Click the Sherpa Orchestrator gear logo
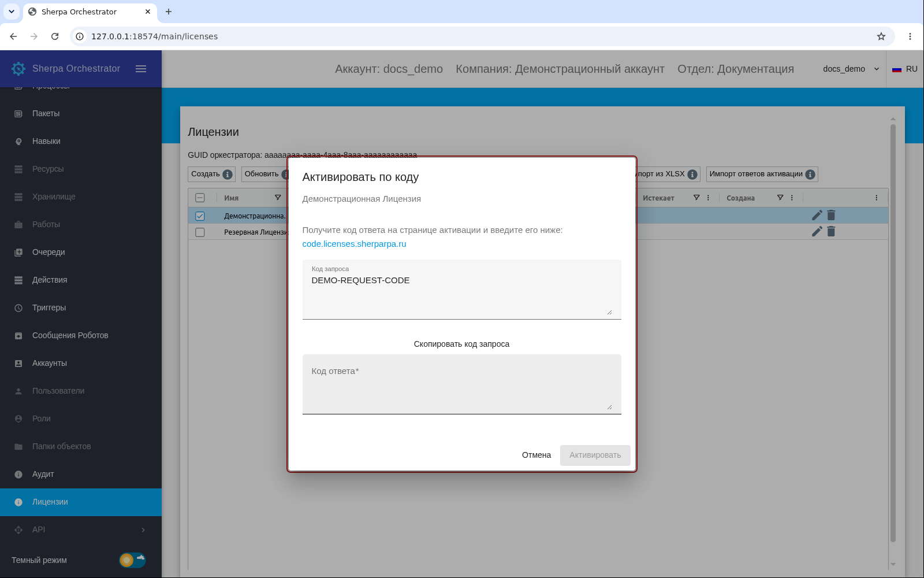 (x=18, y=69)
